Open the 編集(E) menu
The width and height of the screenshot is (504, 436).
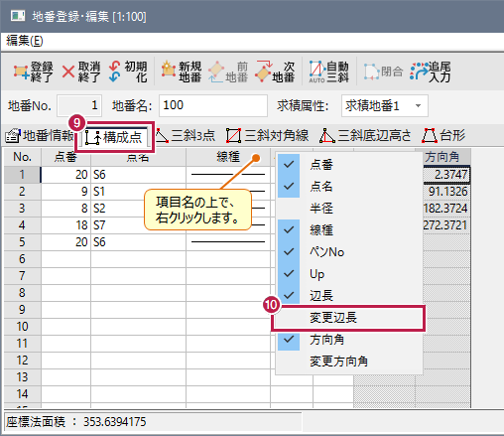[25, 41]
